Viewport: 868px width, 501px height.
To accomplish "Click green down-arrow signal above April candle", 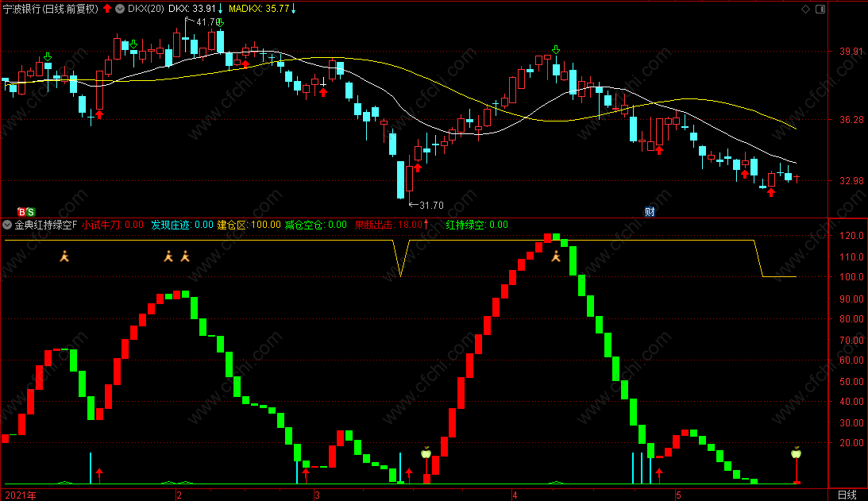I will pyautogui.click(x=556, y=50).
